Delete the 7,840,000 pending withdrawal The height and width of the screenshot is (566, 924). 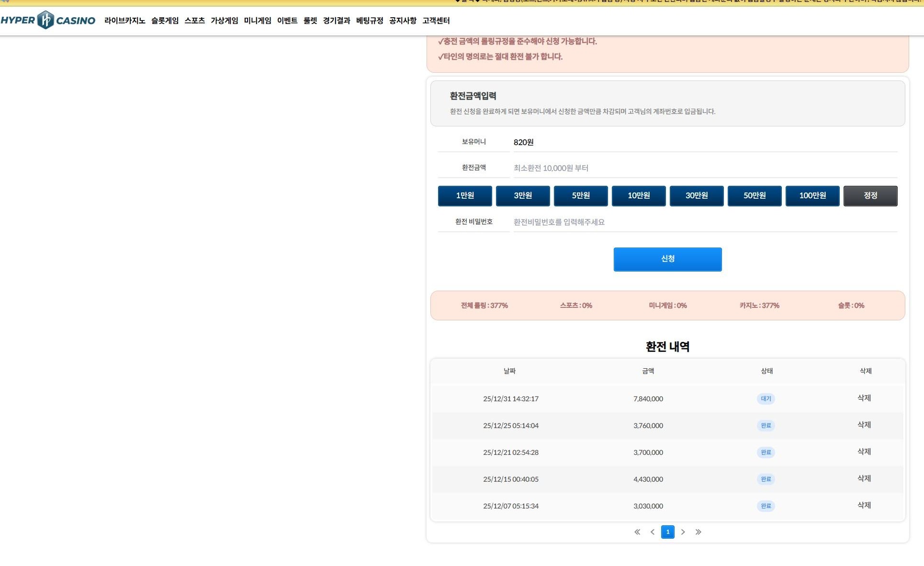(x=864, y=398)
